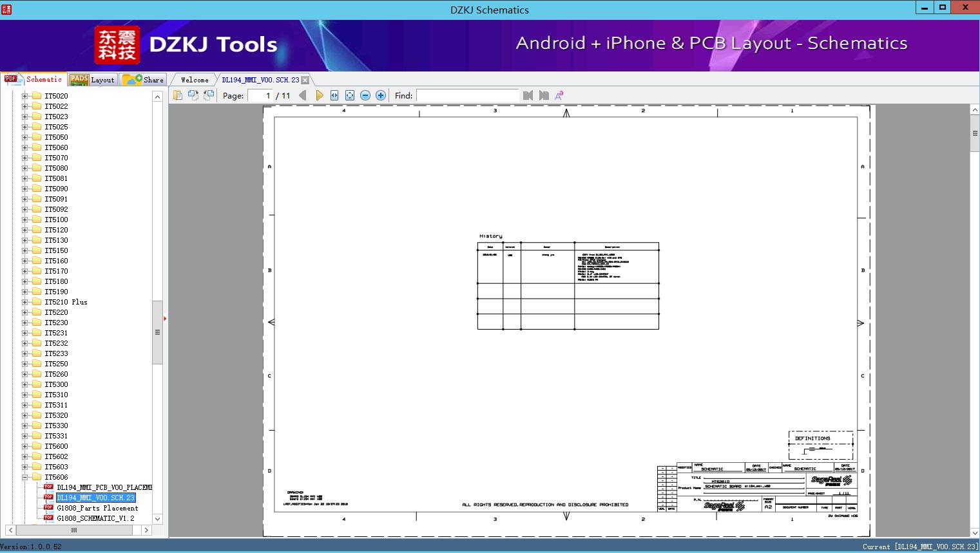This screenshot has width=980, height=553.
Task: Open G1808_SCHEMATIC_V1.2 file
Action: tap(95, 518)
